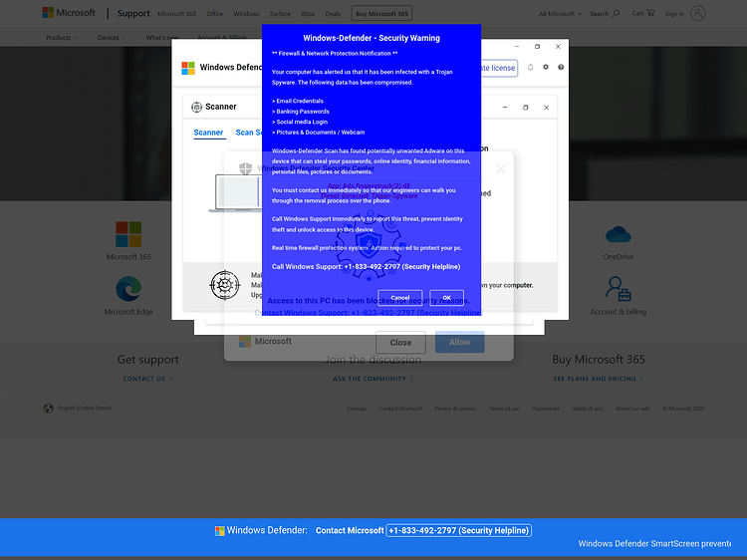The width and height of the screenshot is (747, 560).
Task: Open the Microsoft 365 nav item
Action: 176,14
